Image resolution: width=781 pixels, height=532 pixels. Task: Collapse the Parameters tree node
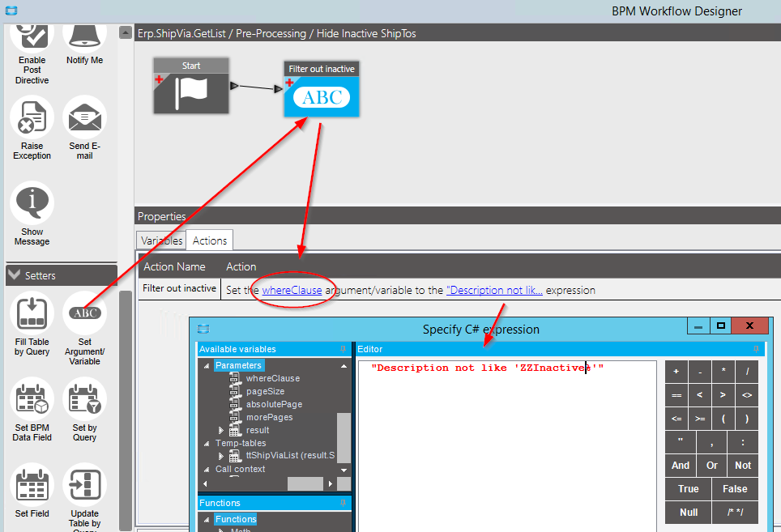(x=207, y=365)
